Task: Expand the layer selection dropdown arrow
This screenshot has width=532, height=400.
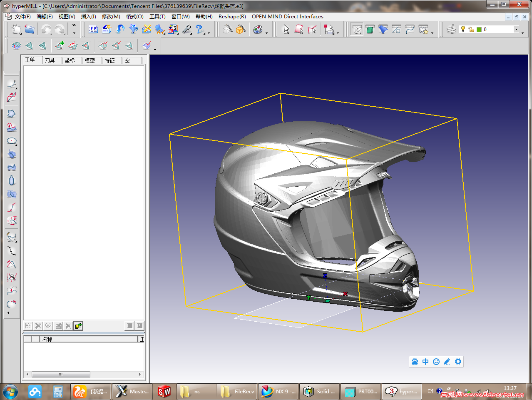Action: click(516, 29)
